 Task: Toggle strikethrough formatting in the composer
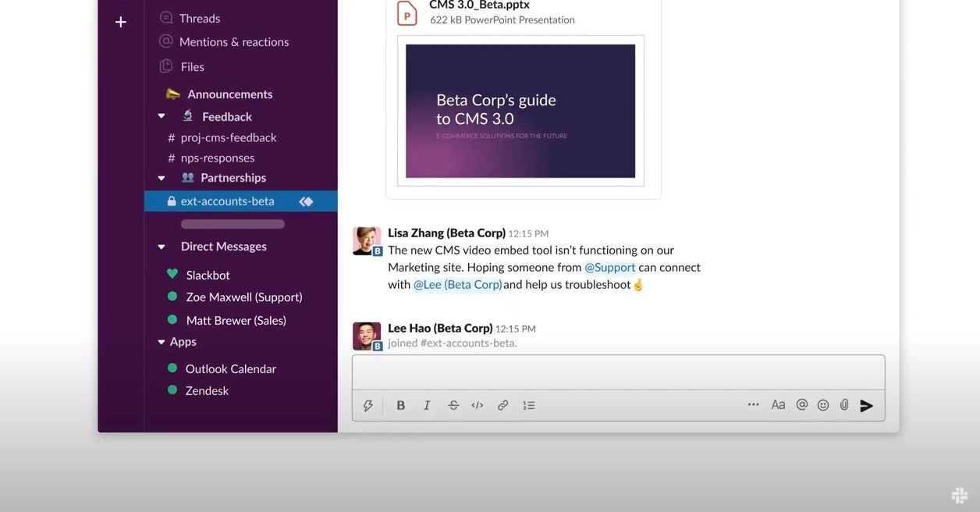pyautogui.click(x=453, y=404)
